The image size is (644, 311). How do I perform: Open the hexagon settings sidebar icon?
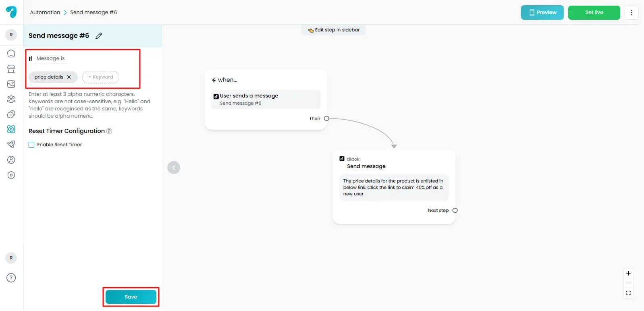[11, 175]
